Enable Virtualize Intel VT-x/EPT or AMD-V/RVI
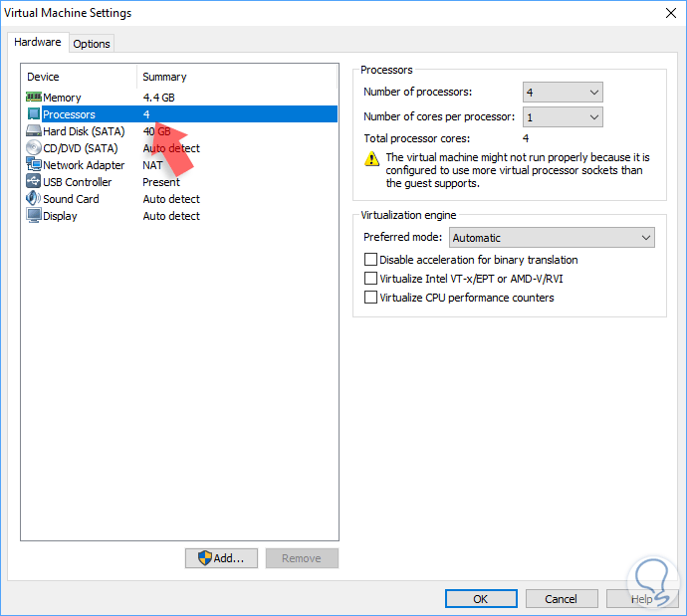 370,278
